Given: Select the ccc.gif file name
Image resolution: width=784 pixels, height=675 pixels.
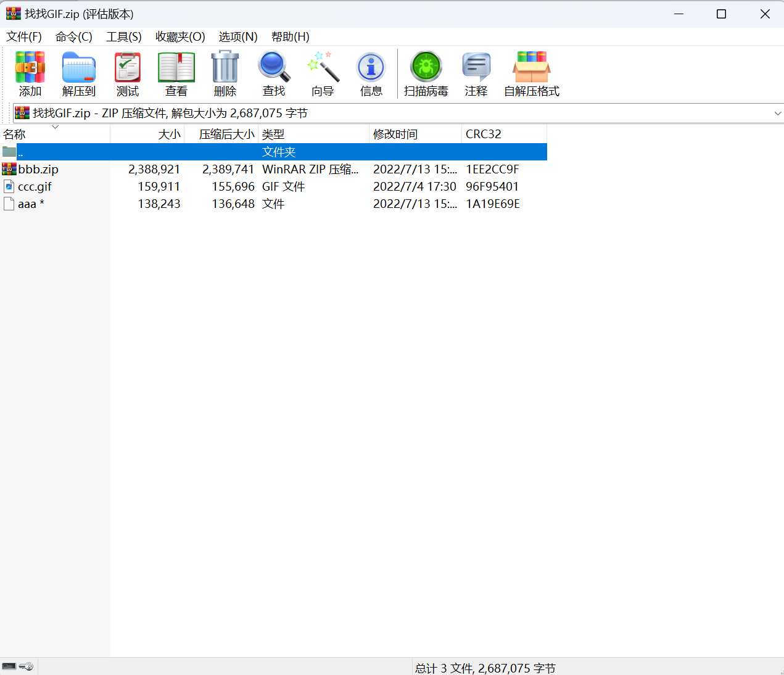Looking at the screenshot, I should [x=35, y=186].
